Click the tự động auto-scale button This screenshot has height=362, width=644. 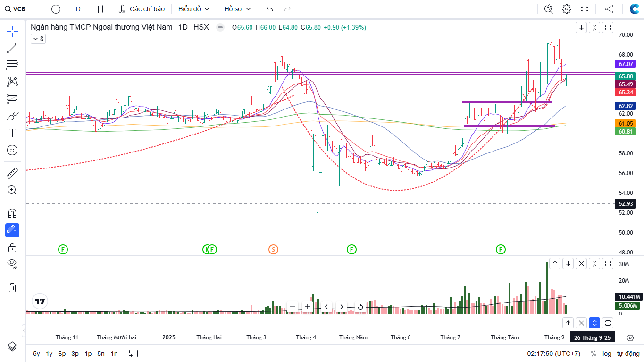(x=628, y=354)
